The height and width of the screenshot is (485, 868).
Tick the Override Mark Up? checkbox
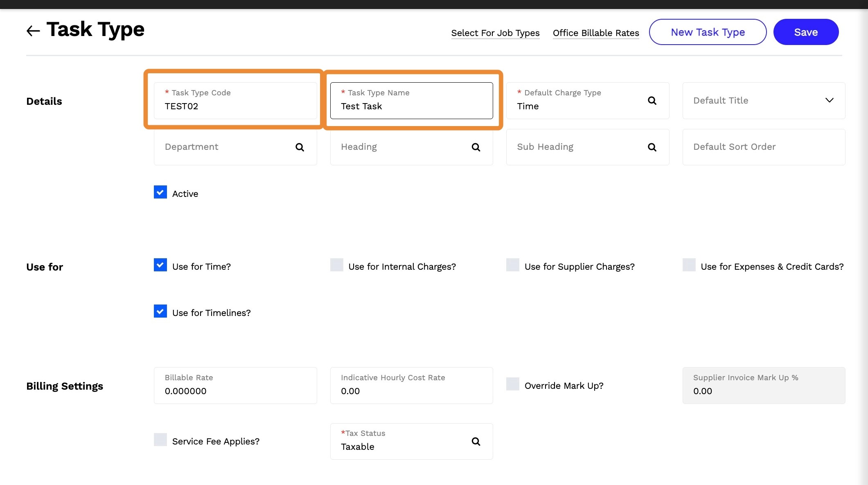pos(513,384)
